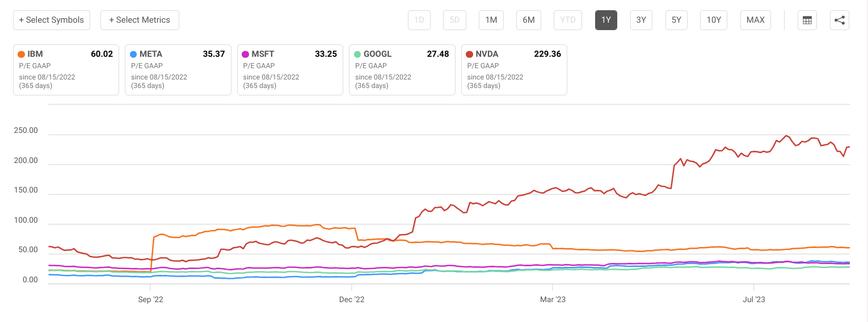
Task: Click the Dec '22 axis label
Action: coord(352,299)
